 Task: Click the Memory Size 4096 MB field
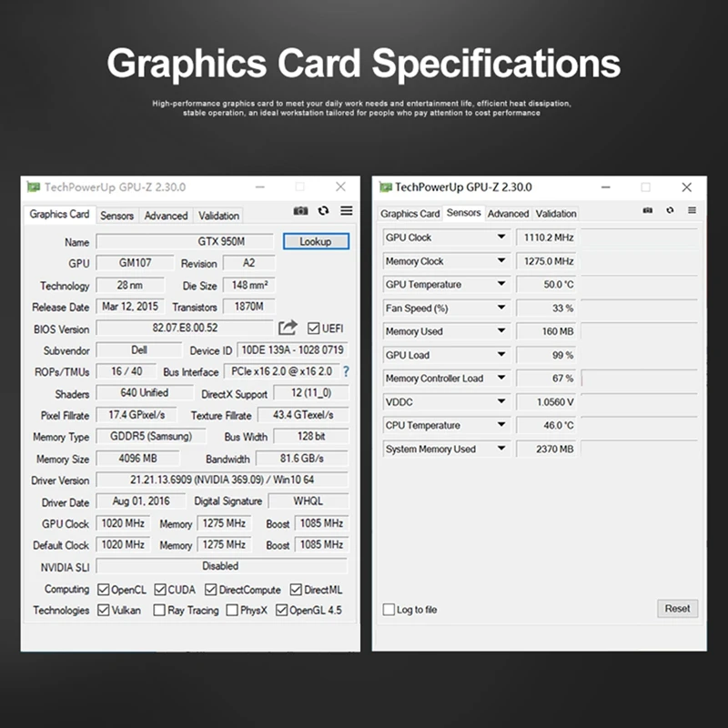point(137,459)
